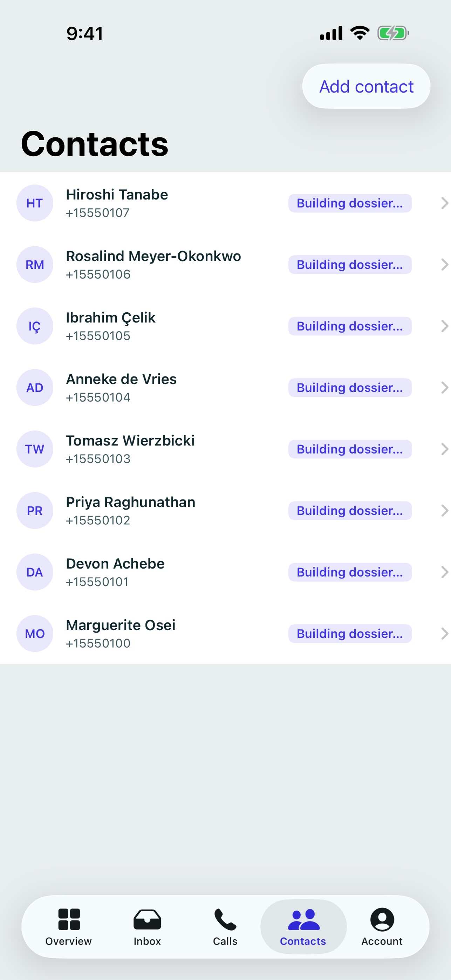The width and height of the screenshot is (451, 980).
Task: Open Priya Raghunathan's chevron arrow
Action: pyautogui.click(x=444, y=511)
